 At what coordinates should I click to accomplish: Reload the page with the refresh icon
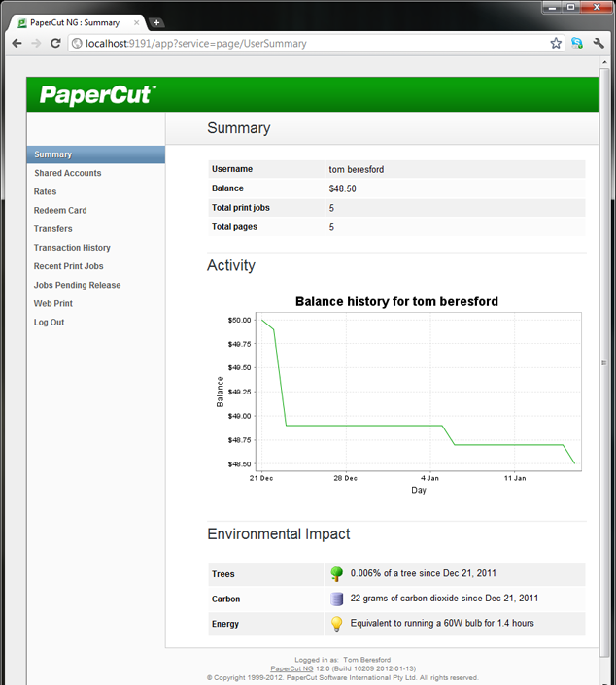coord(55,44)
